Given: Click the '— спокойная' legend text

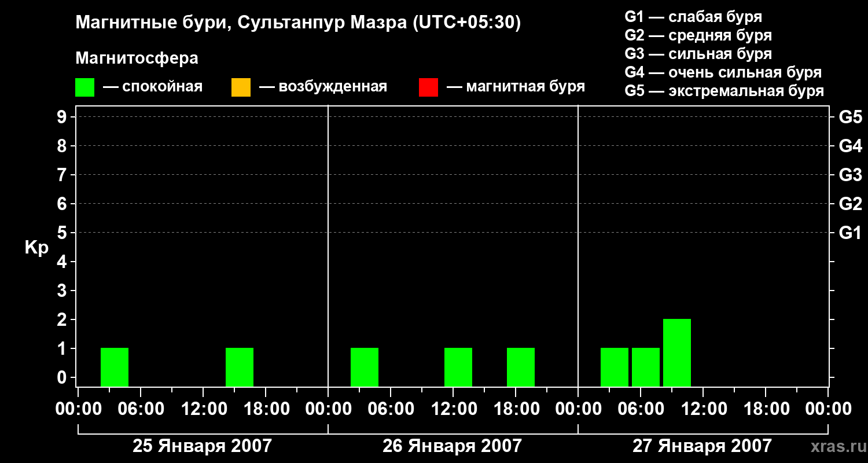Looking at the screenshot, I should [153, 87].
